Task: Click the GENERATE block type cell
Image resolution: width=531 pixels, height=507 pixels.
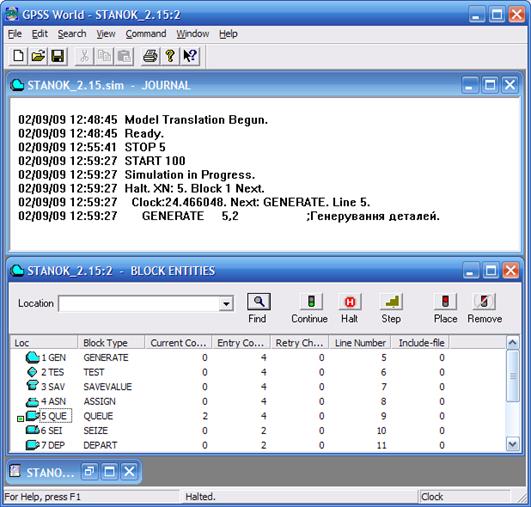Action: click(106, 358)
